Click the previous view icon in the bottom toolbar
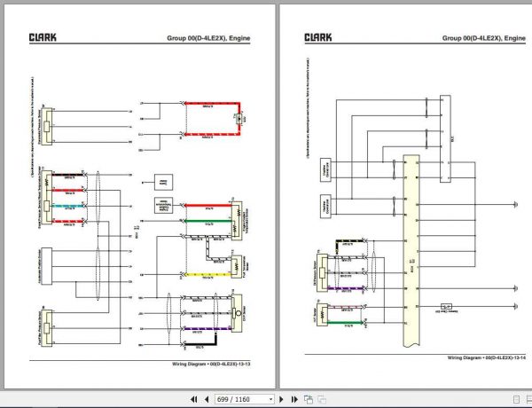Viewport: 532px width, 408px height. pyautogui.click(x=308, y=399)
